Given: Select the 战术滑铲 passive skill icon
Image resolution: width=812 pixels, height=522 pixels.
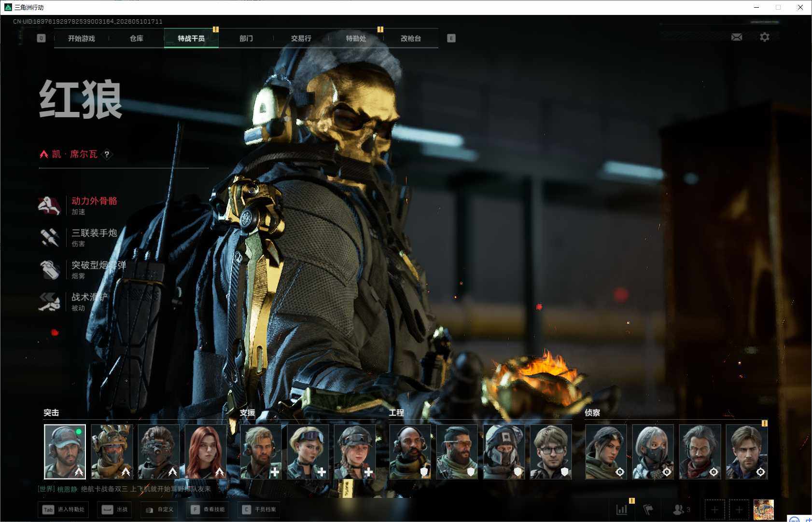Looking at the screenshot, I should click(x=50, y=302).
